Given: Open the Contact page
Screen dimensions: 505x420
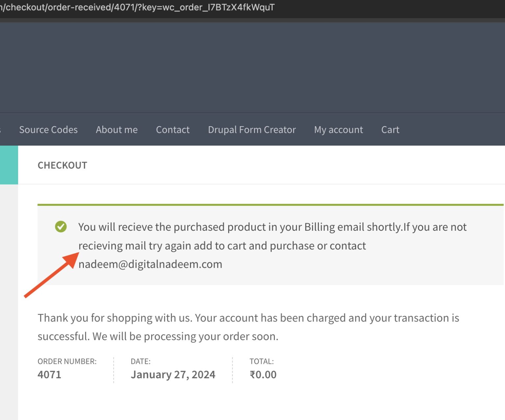Looking at the screenshot, I should point(173,129).
